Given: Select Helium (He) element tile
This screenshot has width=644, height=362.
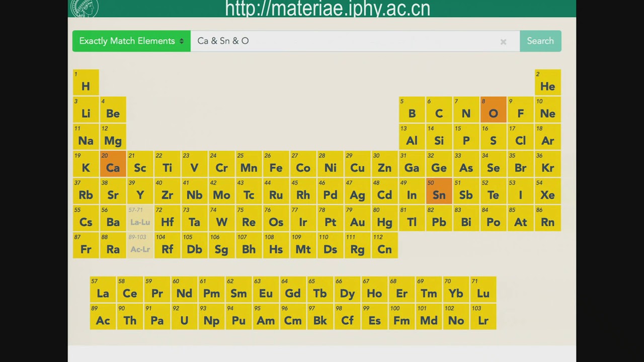Looking at the screenshot, I should click(x=548, y=82).
